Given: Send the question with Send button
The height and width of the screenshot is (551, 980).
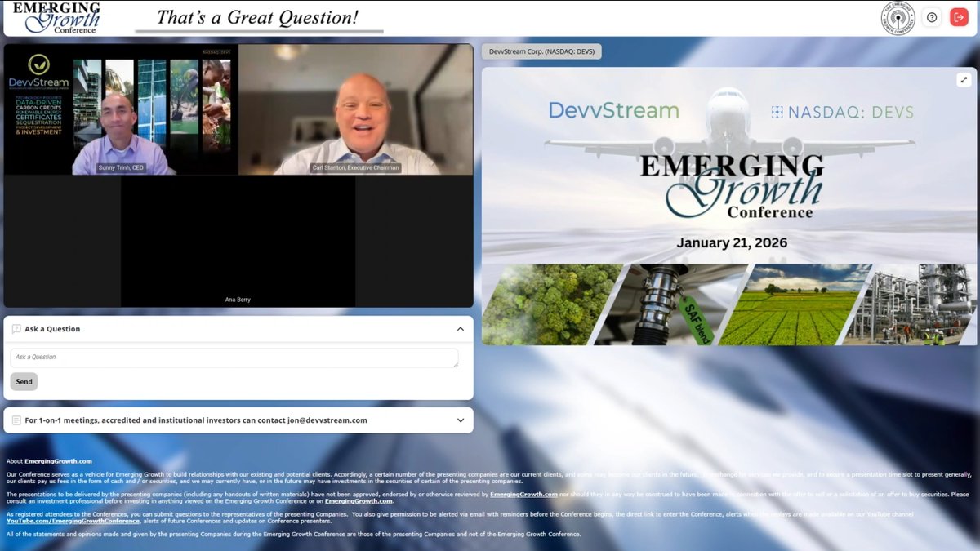Looking at the screenshot, I should pyautogui.click(x=24, y=381).
